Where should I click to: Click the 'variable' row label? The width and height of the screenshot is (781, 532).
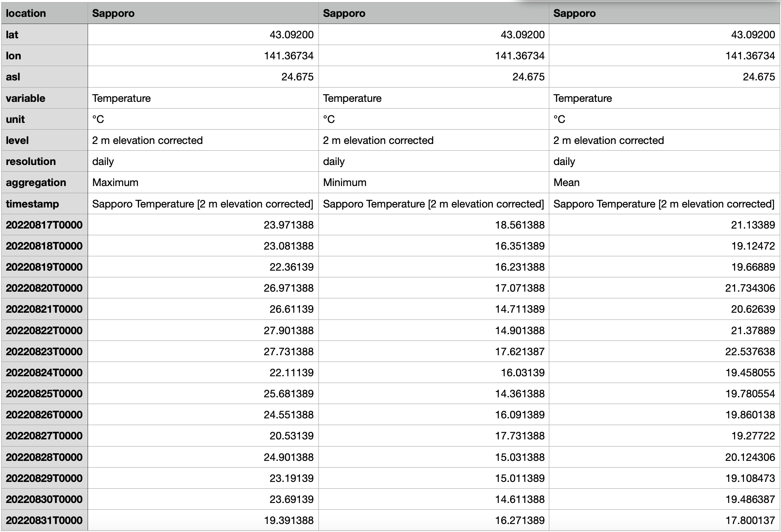[44, 98]
